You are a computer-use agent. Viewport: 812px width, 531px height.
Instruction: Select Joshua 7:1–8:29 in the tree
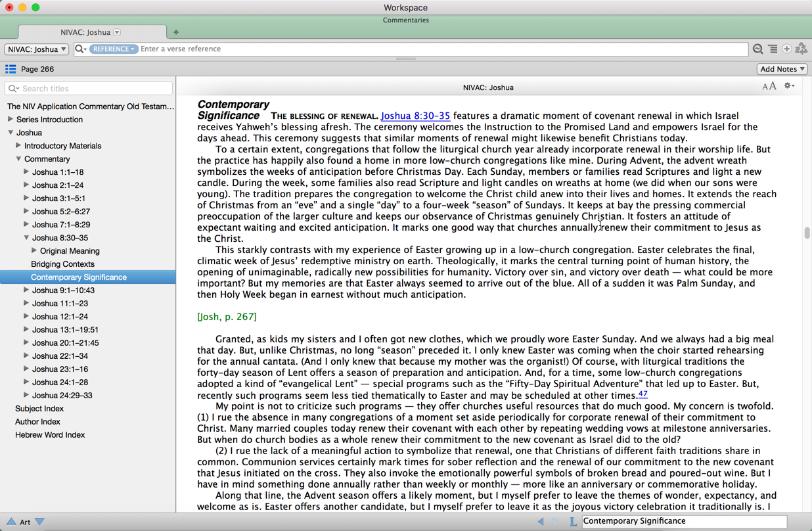[x=61, y=225]
